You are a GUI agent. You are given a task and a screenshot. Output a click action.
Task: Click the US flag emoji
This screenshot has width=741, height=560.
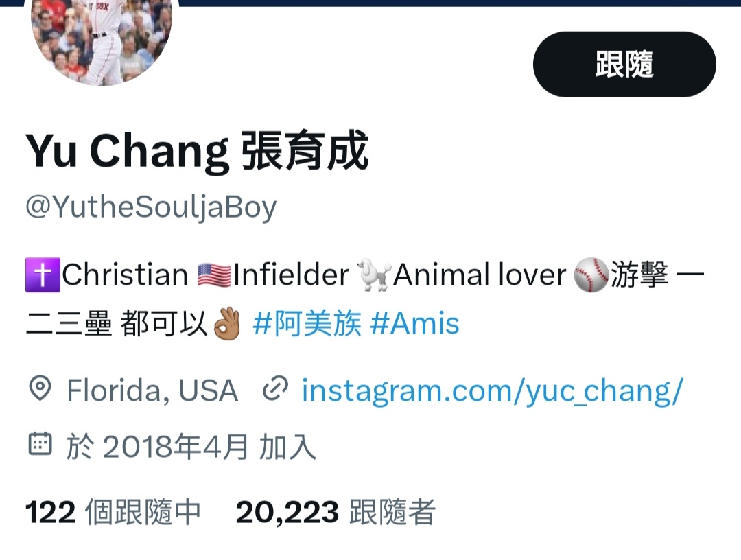click(214, 275)
